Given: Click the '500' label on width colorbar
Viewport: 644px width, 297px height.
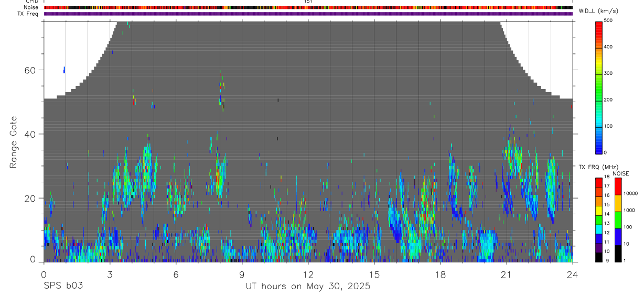Looking at the screenshot, I should coord(608,20).
